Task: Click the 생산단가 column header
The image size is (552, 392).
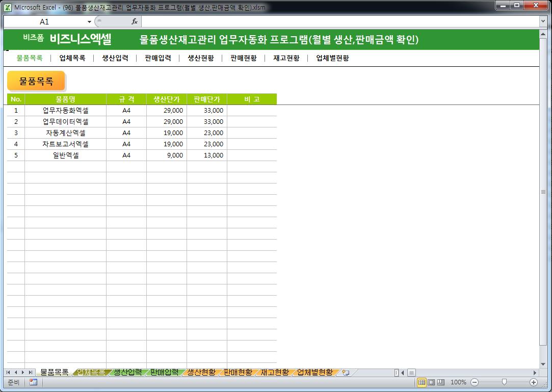Action: (x=167, y=99)
